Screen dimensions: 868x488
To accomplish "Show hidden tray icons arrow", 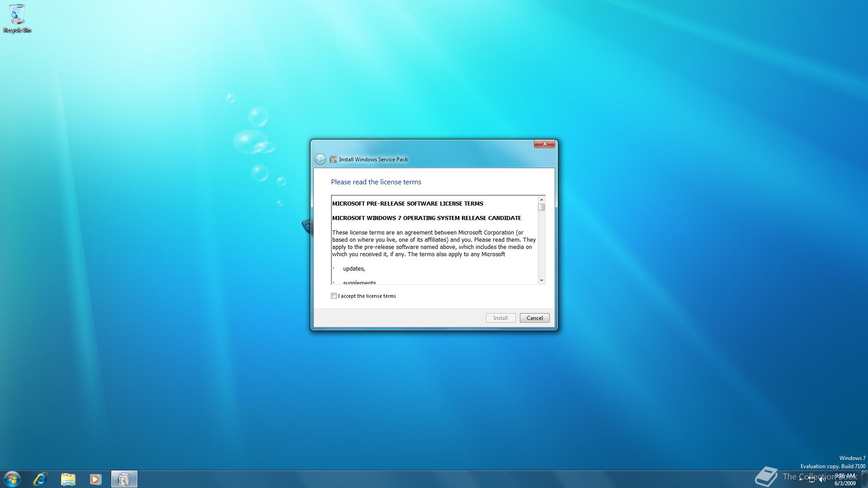I will 801,479.
